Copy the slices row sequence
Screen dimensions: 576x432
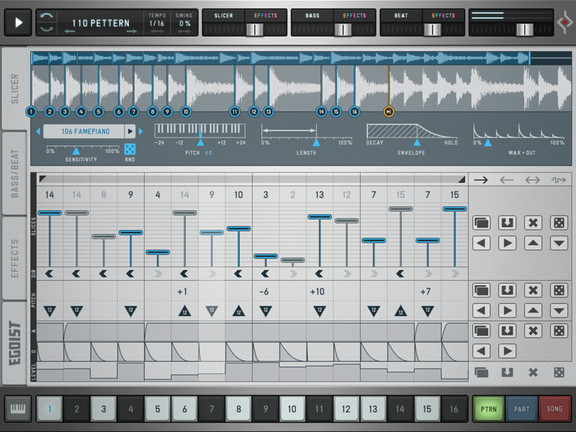pyautogui.click(x=481, y=223)
